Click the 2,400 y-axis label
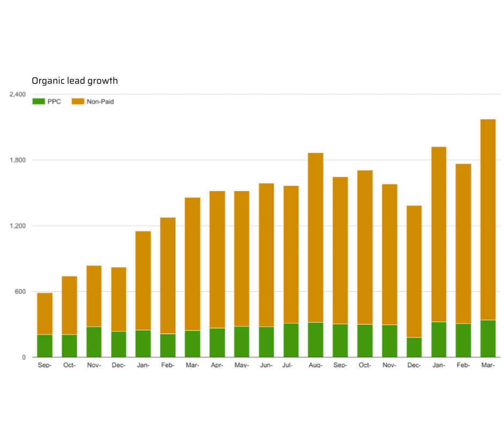Image resolution: width=504 pixels, height=423 pixels. 17,94
